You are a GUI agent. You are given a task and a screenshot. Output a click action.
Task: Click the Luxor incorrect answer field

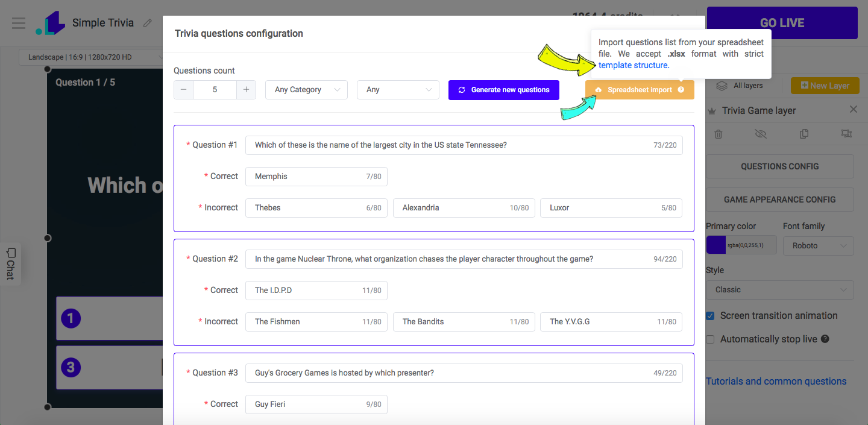click(x=612, y=208)
